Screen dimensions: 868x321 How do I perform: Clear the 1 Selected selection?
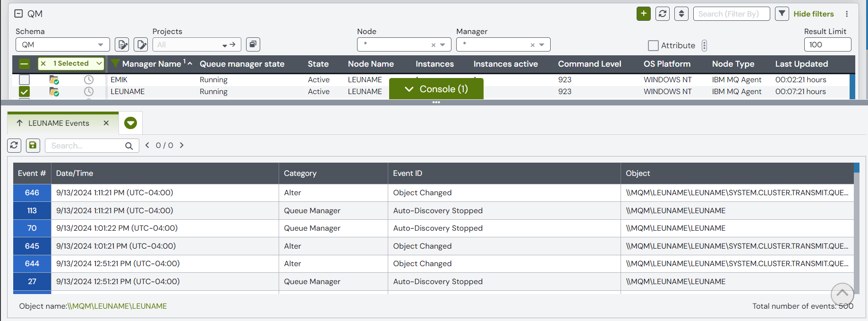coord(43,63)
